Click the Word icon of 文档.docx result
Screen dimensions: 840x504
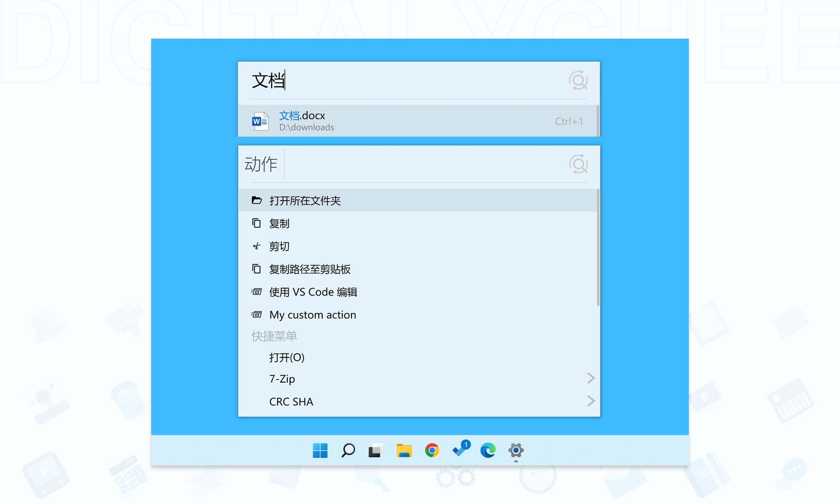(x=260, y=121)
